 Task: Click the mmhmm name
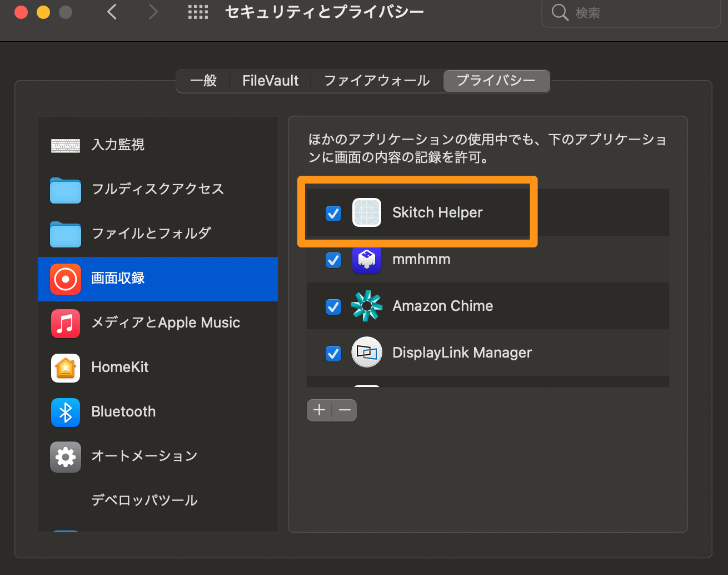pyautogui.click(x=421, y=260)
